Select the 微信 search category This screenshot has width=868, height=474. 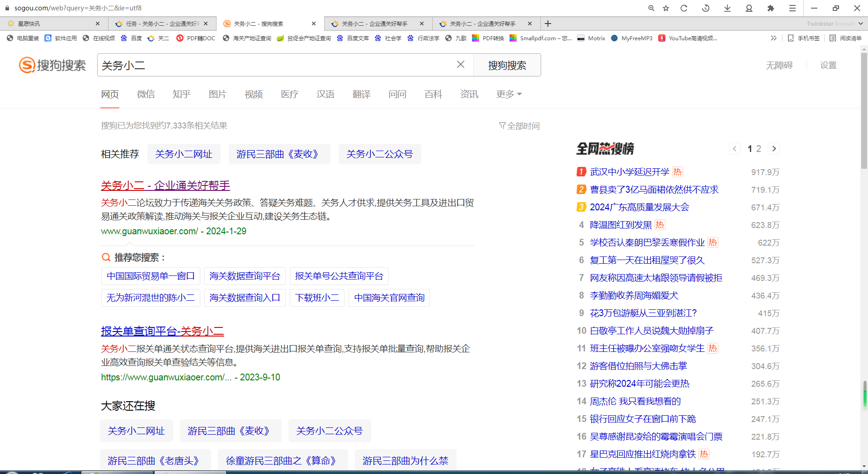coord(146,94)
